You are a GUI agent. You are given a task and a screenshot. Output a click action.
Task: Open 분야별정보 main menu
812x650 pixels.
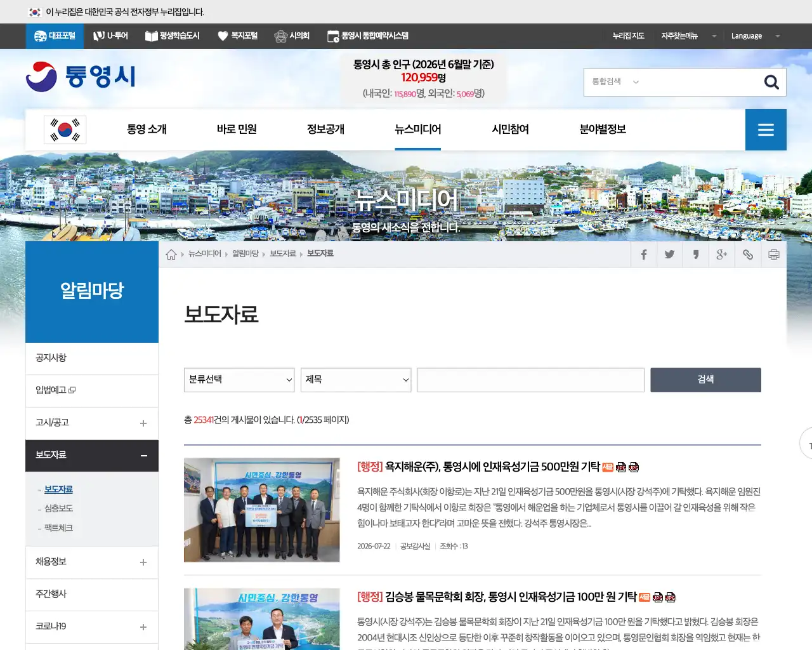603,129
